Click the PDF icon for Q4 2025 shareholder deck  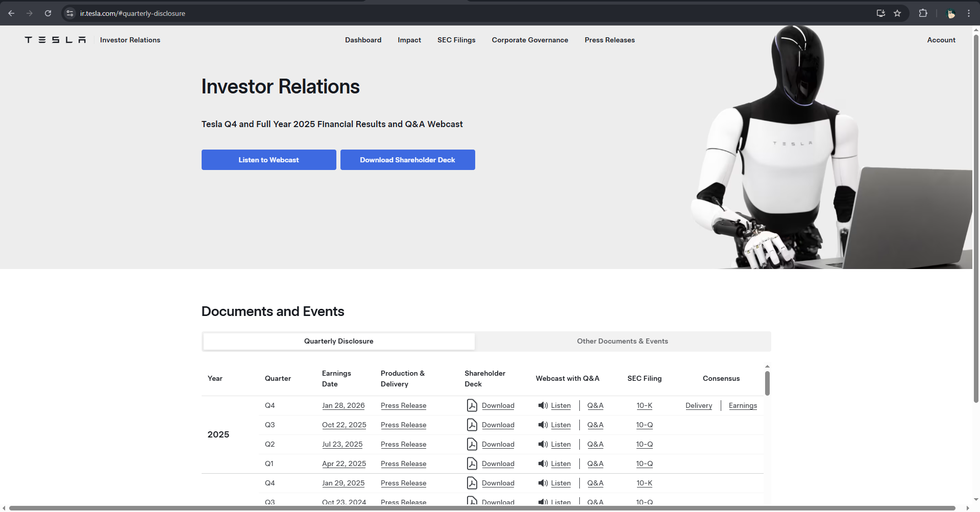click(x=472, y=405)
